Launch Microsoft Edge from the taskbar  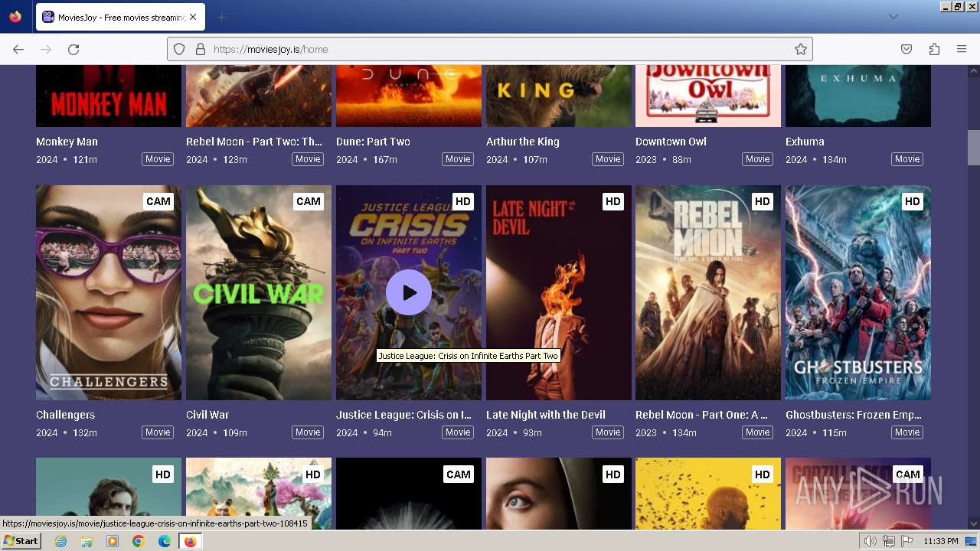point(165,541)
